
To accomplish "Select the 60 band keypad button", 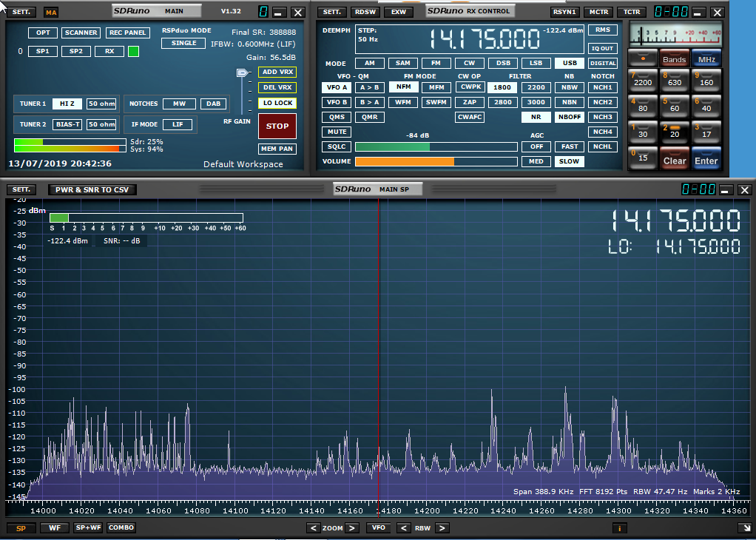I will coord(675,106).
